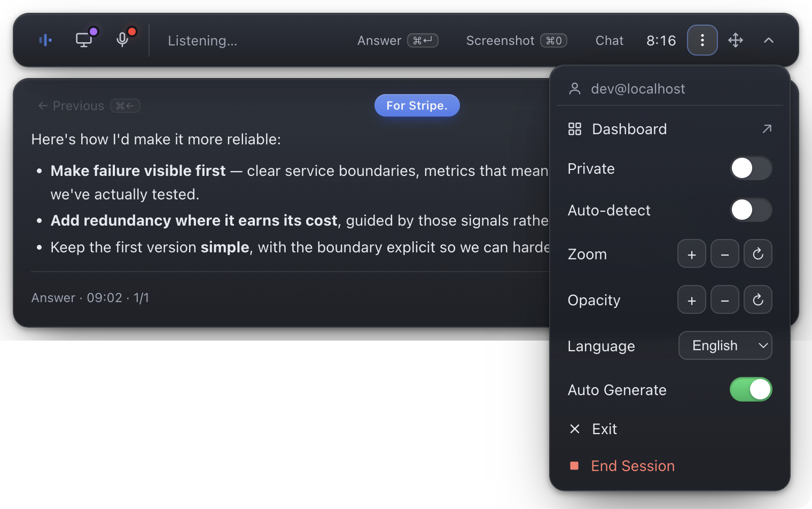This screenshot has height=509, width=812.
Task: Click the Dashboard grid icon
Action: [575, 129]
